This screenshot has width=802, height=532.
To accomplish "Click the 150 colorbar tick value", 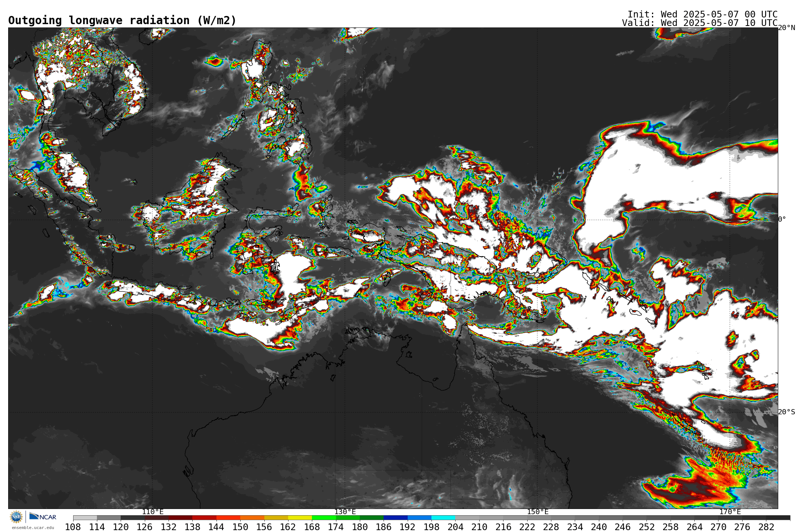I will tap(240, 527).
